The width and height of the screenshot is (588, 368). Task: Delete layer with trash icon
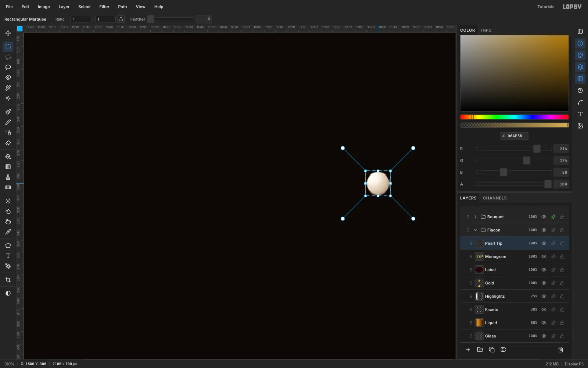pyautogui.click(x=561, y=350)
